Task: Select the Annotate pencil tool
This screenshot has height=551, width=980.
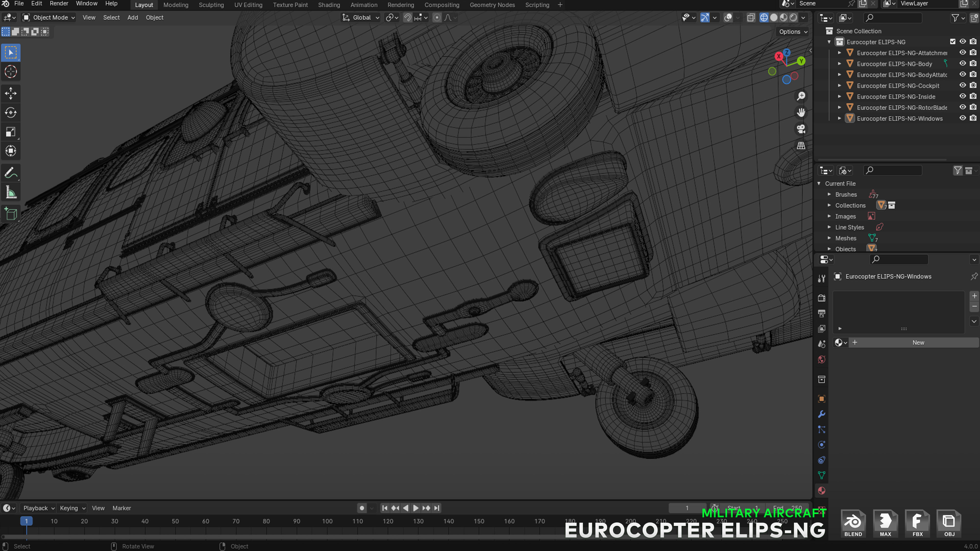Action: 11,173
